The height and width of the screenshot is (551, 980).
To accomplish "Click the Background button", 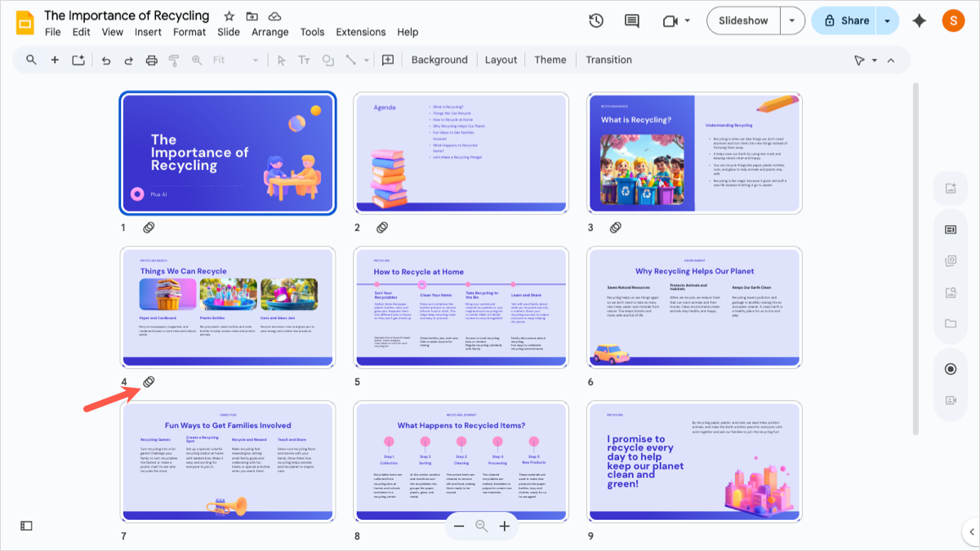I will (439, 60).
